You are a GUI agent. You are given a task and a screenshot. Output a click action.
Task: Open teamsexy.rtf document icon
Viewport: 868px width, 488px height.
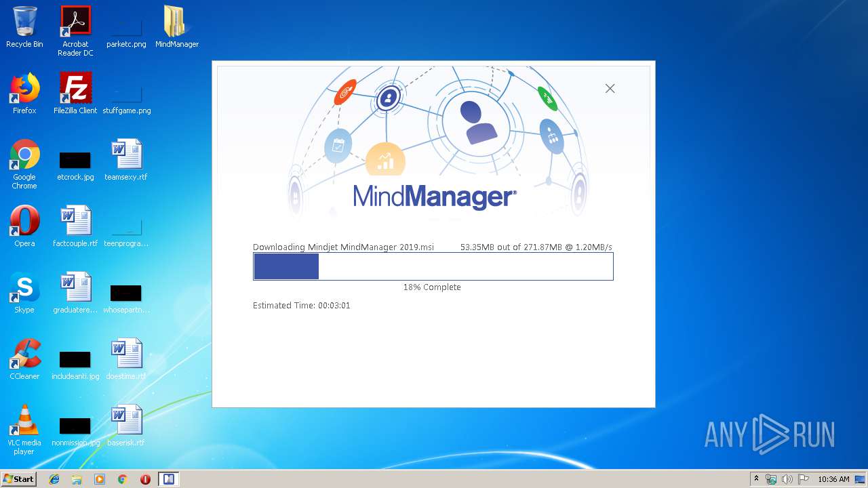pos(126,160)
